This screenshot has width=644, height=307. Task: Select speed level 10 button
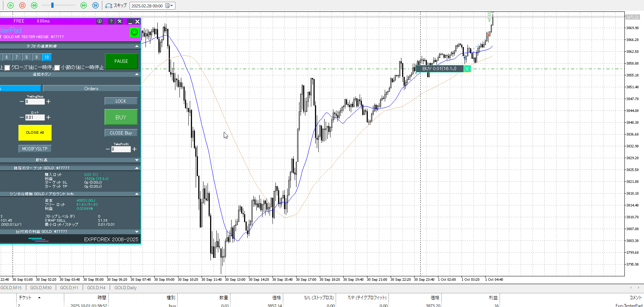[x=47, y=57]
